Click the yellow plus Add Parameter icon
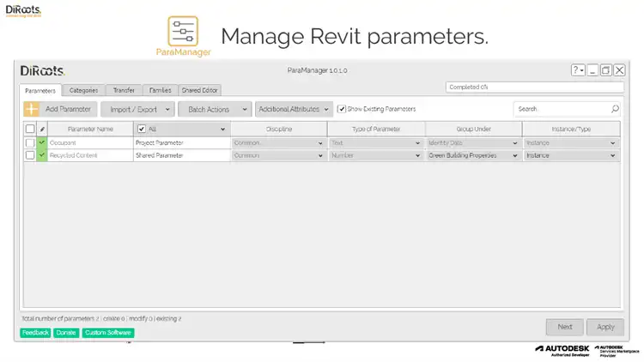The width and height of the screenshot is (644, 362). (x=31, y=109)
